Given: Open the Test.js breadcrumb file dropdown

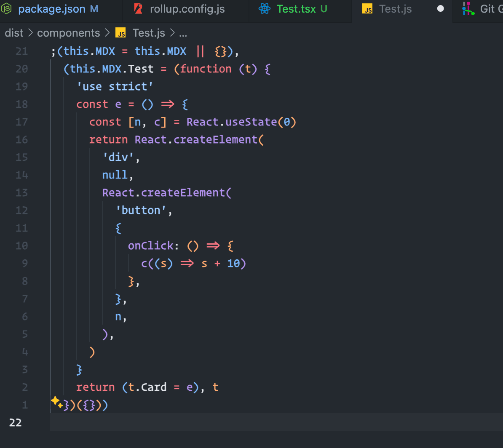Looking at the screenshot, I should (148, 33).
